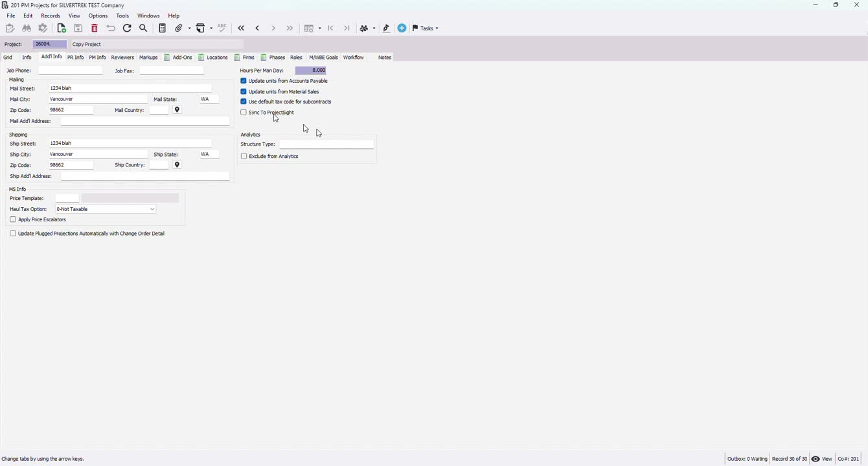The width and height of the screenshot is (868, 466).
Task: Click the Mail Street field
Action: point(130,88)
